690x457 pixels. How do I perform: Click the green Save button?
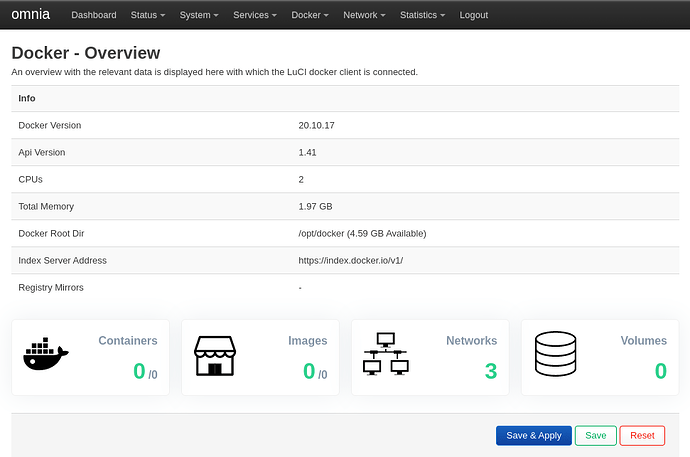pyautogui.click(x=596, y=435)
